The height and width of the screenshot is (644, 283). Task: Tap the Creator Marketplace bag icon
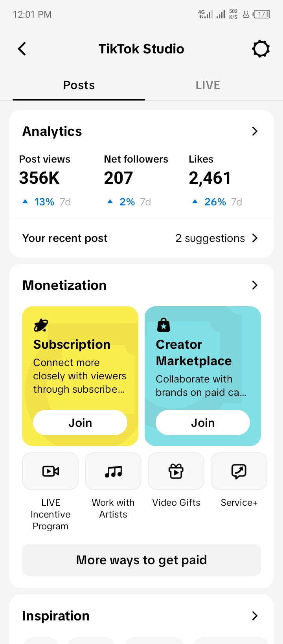pos(164,325)
